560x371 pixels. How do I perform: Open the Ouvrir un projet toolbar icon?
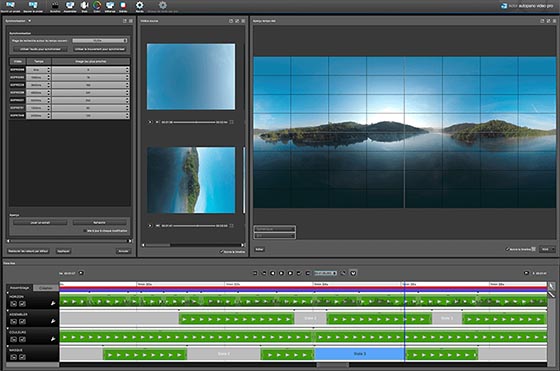[x=10, y=5]
